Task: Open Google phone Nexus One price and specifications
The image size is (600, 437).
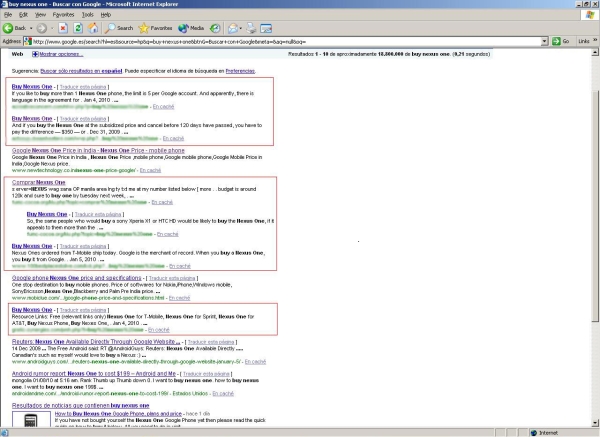Action: click(x=77, y=278)
